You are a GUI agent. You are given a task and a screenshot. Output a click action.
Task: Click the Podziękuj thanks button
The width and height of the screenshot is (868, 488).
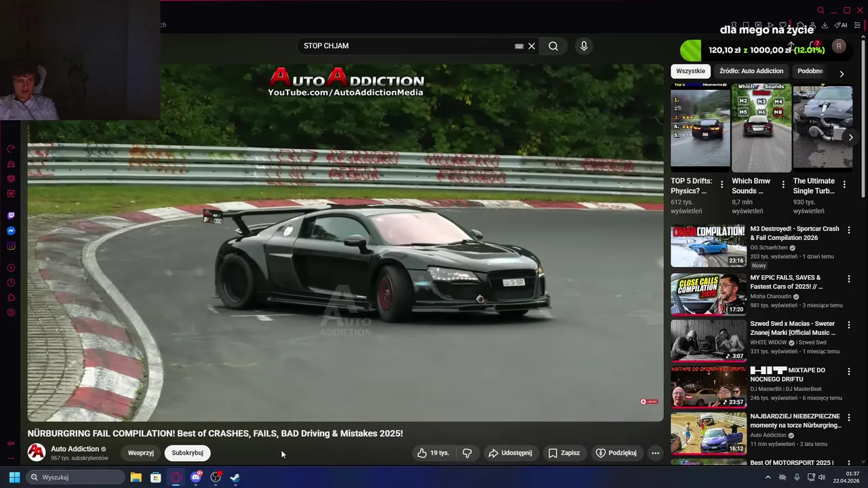tap(616, 453)
